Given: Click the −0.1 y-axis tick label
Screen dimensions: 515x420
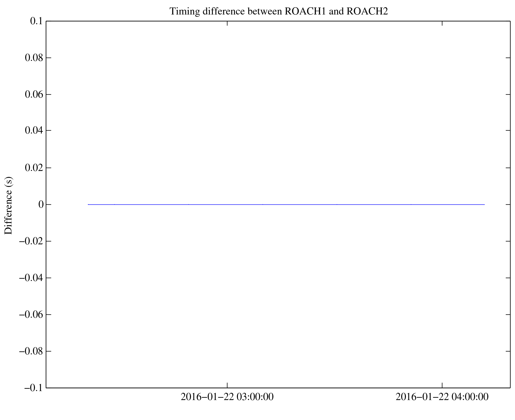Looking at the screenshot, I should pos(34,388).
